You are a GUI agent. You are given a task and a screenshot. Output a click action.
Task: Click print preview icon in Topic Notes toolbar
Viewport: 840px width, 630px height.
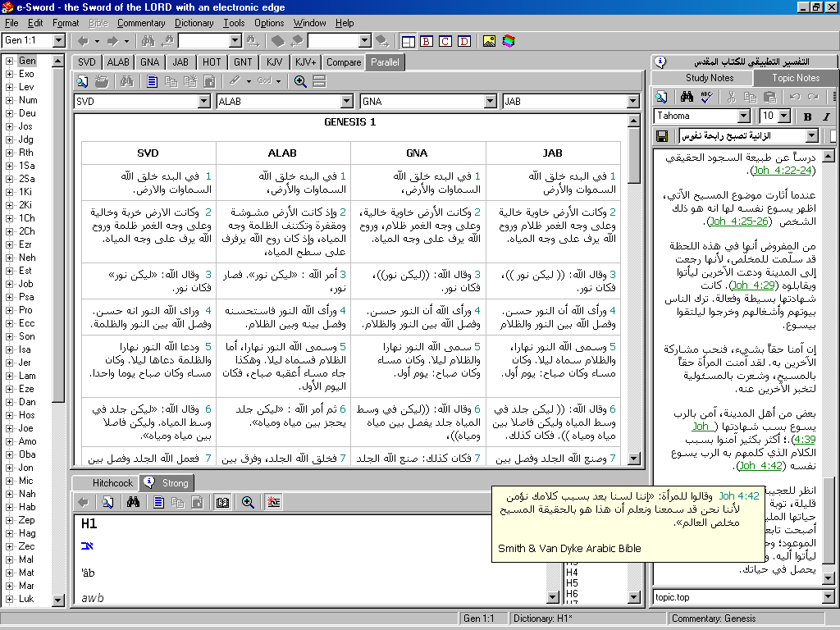point(662,97)
